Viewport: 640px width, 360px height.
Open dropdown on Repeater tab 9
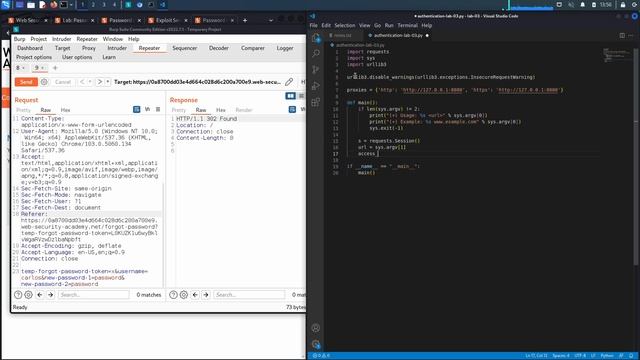(42, 68)
